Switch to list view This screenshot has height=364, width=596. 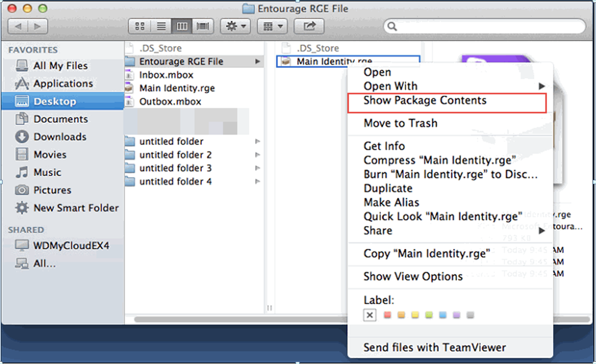161,26
